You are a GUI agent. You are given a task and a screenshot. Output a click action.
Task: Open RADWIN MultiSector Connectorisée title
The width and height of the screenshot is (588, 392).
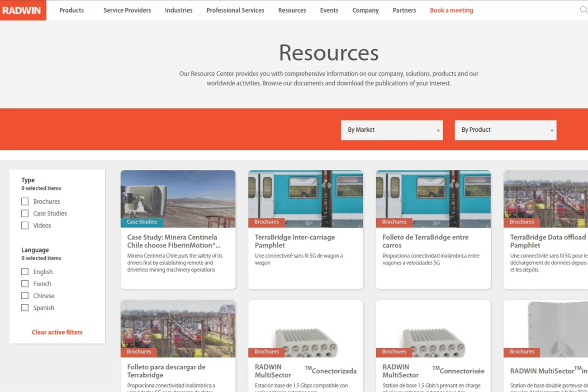coord(433,371)
